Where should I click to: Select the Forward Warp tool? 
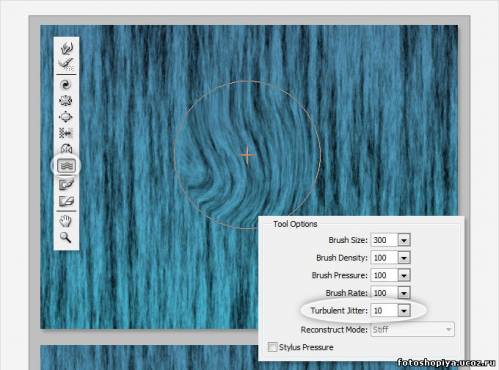click(67, 48)
